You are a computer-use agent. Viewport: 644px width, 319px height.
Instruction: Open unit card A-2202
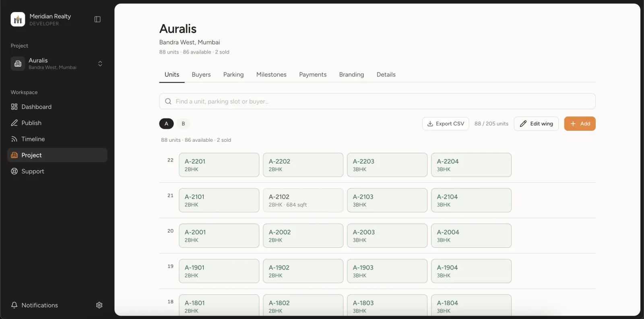[303, 165]
